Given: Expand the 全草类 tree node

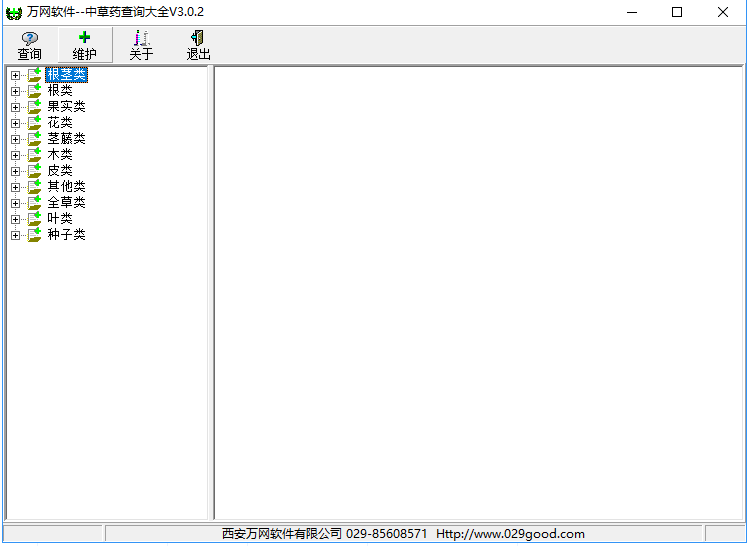Looking at the screenshot, I should point(15,203).
